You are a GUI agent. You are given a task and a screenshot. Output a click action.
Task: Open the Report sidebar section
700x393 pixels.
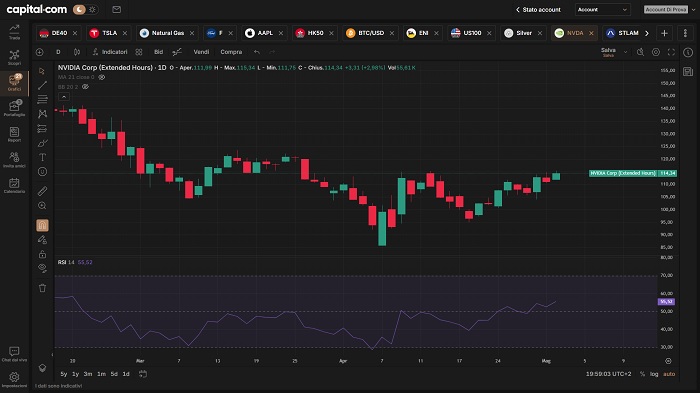tap(14, 134)
